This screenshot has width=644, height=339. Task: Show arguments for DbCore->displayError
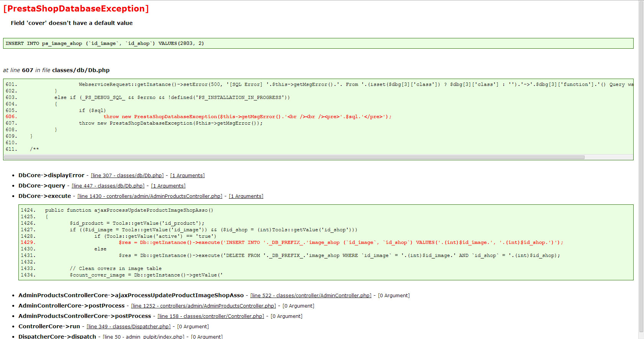coord(187,175)
